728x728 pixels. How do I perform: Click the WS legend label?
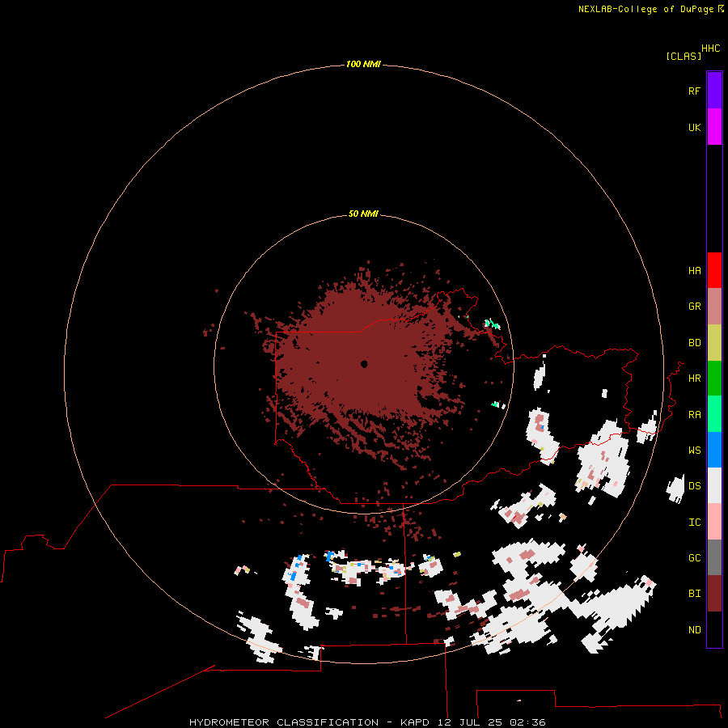(694, 451)
